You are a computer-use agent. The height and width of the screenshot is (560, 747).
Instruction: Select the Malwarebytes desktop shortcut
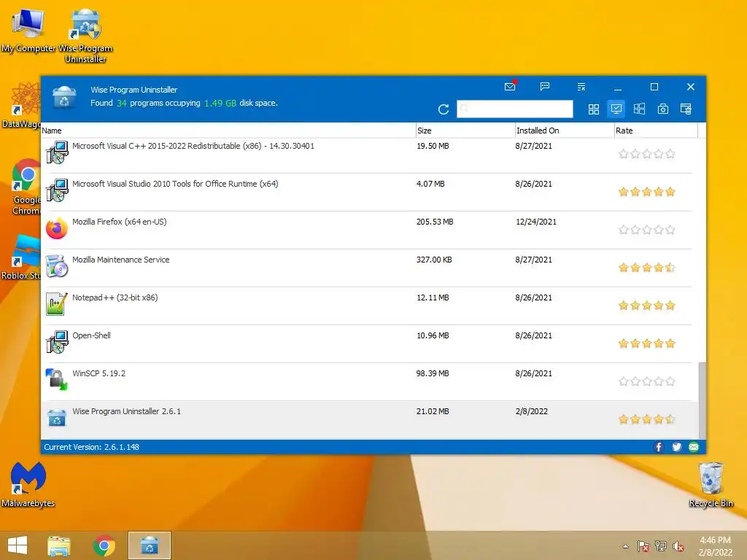click(x=28, y=484)
